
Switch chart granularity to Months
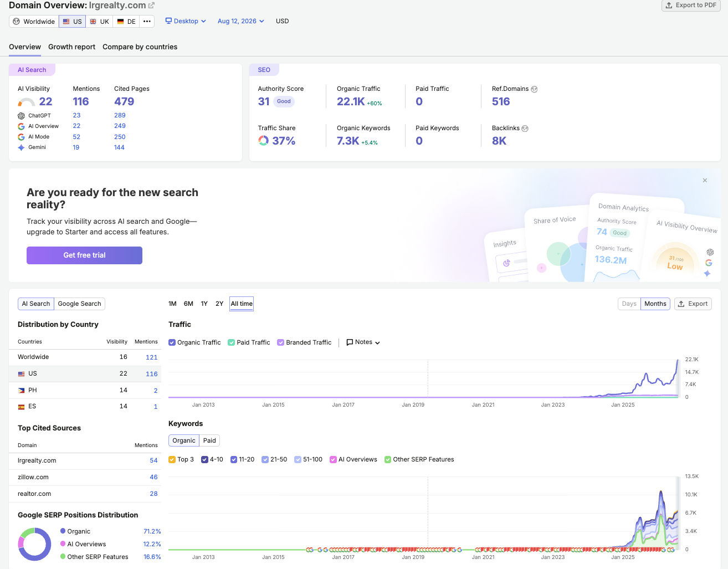655,304
